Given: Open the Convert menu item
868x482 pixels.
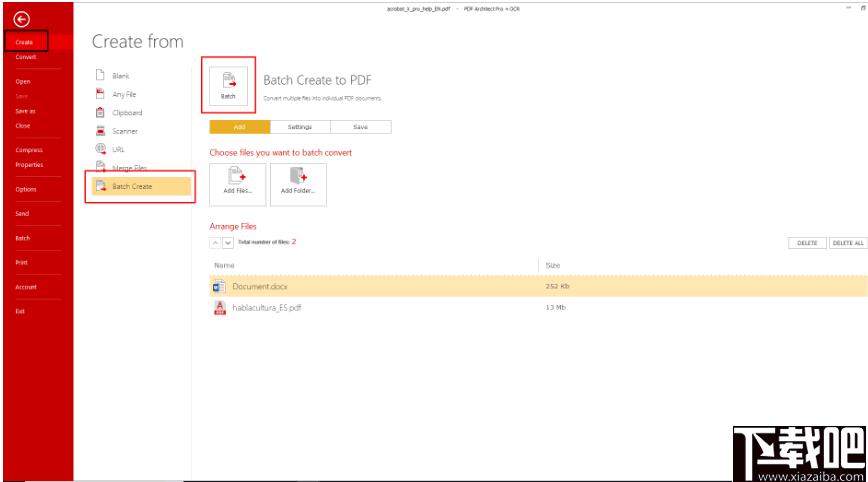Looking at the screenshot, I should point(26,57).
